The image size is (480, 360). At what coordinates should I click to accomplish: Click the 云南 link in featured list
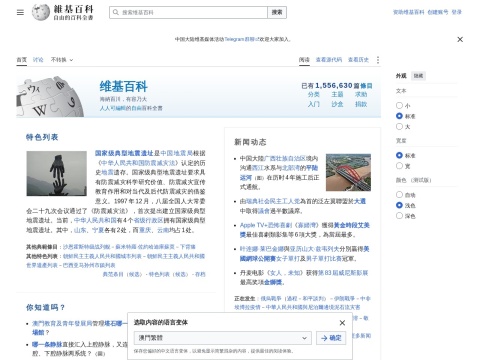(163, 230)
